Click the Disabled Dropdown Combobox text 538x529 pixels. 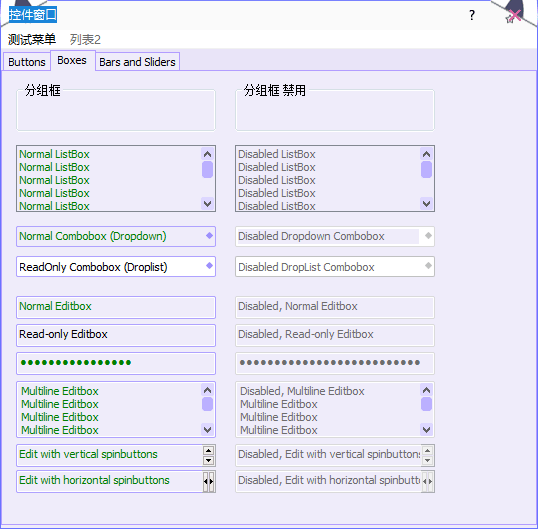pyautogui.click(x=311, y=236)
